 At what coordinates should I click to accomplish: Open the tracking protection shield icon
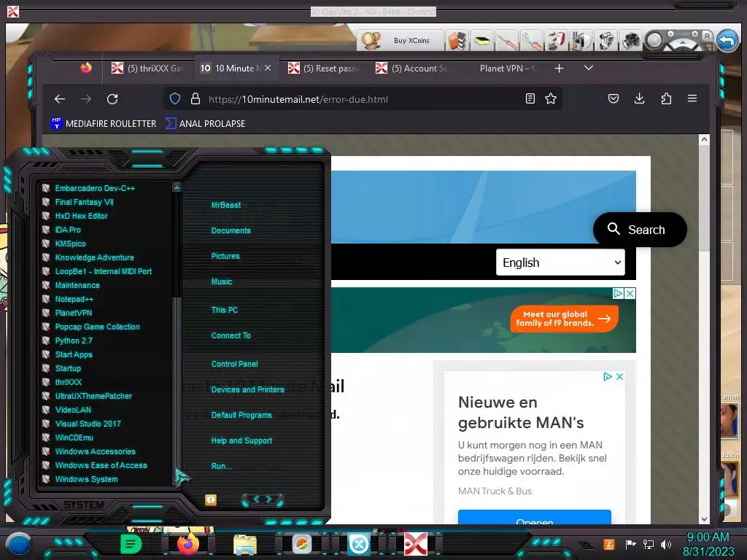pyautogui.click(x=175, y=98)
